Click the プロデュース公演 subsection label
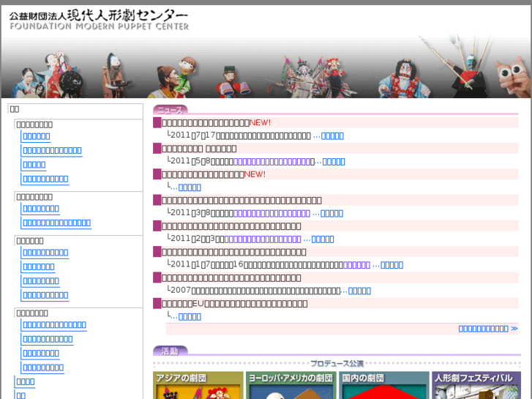This screenshot has width=532, height=399. [x=337, y=364]
